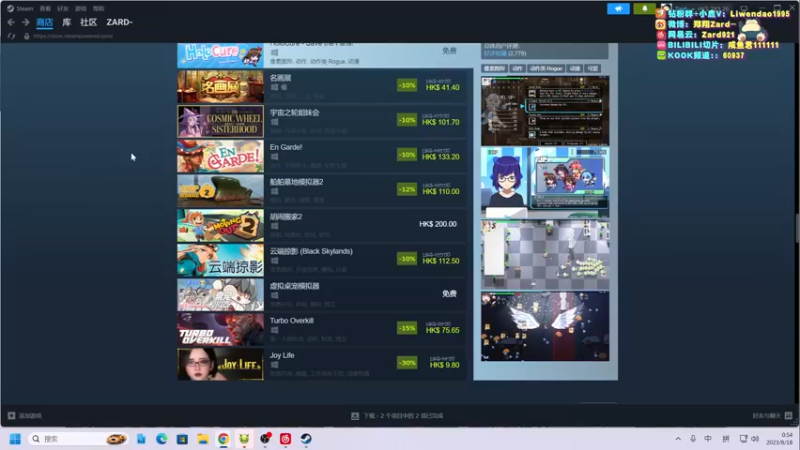Click the -12% discount badge
This screenshot has width=800, height=450.
point(407,189)
